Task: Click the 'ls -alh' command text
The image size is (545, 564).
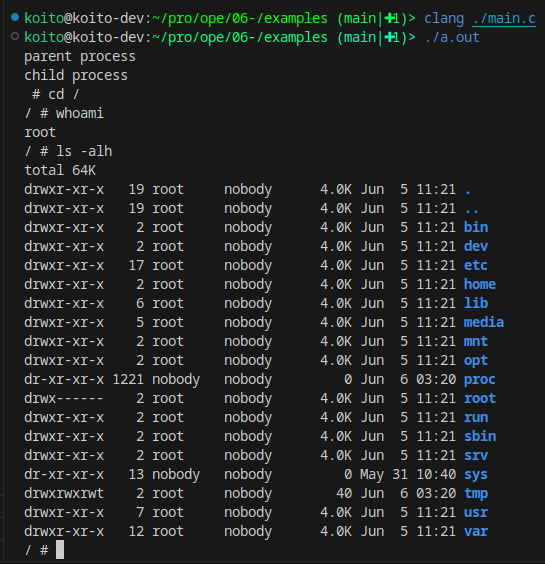Action: 84,151
